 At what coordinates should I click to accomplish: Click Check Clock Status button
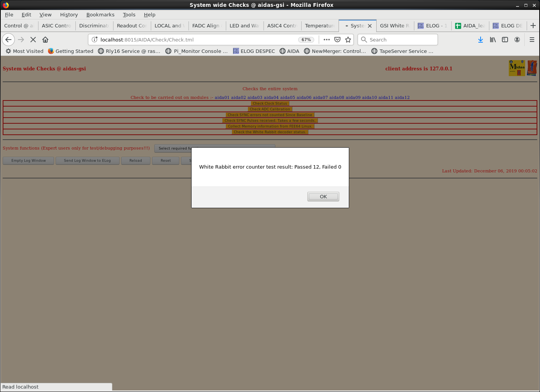click(x=270, y=104)
